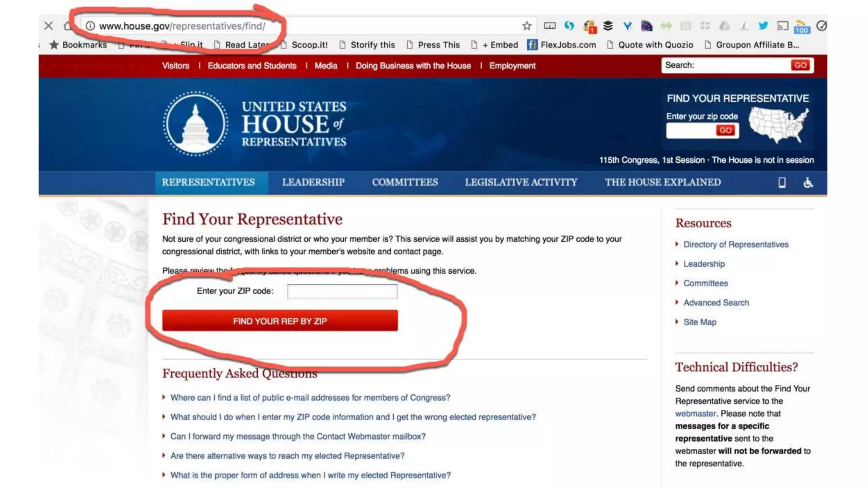
Task: Click the Enter your ZIP code field
Action: click(342, 291)
